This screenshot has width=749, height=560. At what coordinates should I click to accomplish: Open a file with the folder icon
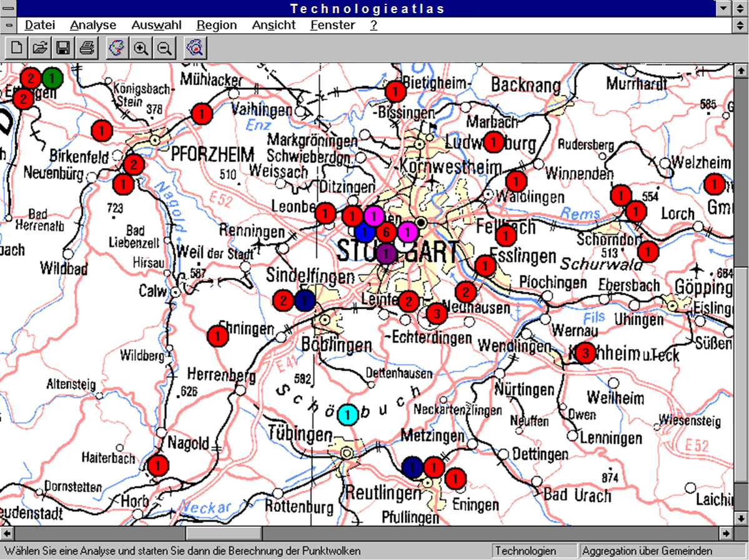[x=40, y=48]
